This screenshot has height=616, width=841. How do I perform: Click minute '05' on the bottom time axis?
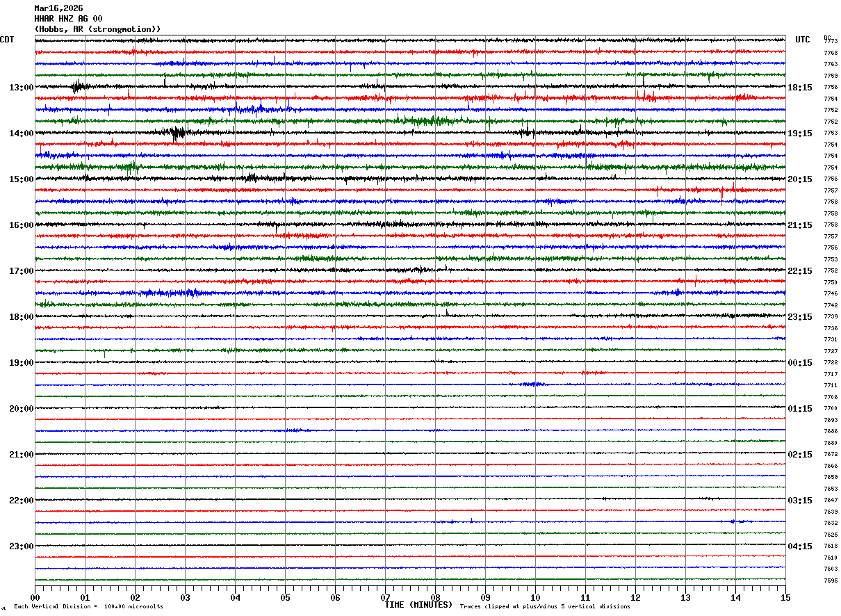(x=285, y=598)
